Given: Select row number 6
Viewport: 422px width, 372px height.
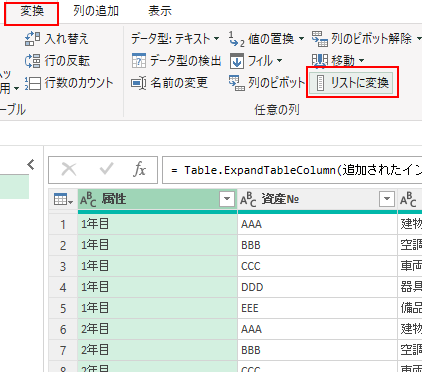Looking at the screenshot, I should click(x=63, y=329).
